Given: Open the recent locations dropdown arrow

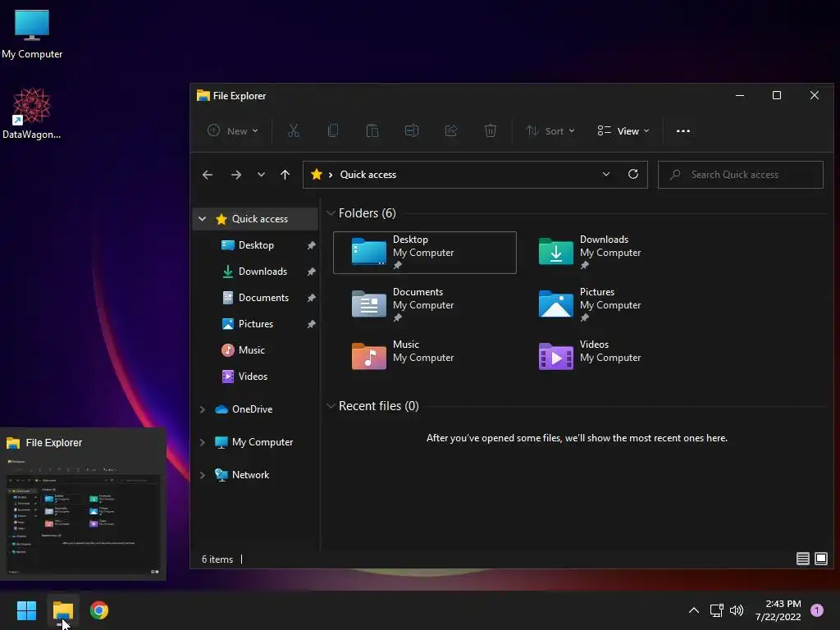Looking at the screenshot, I should pyautogui.click(x=261, y=175).
